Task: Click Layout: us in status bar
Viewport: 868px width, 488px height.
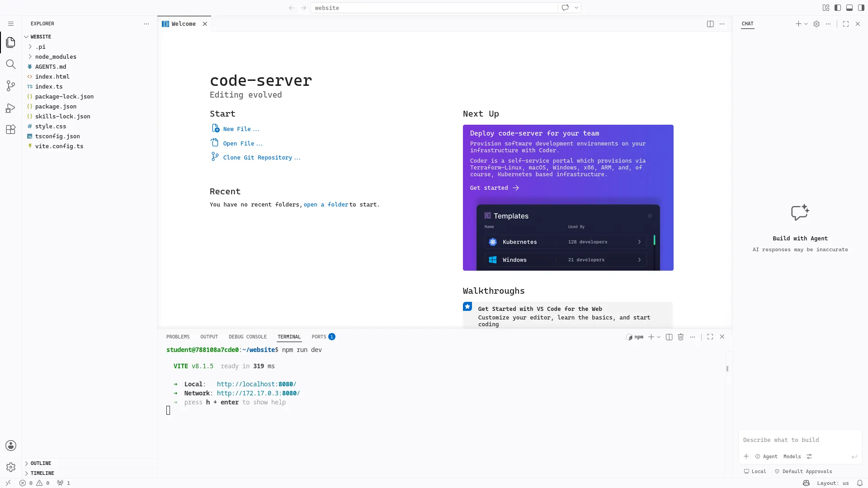Action: (833, 483)
